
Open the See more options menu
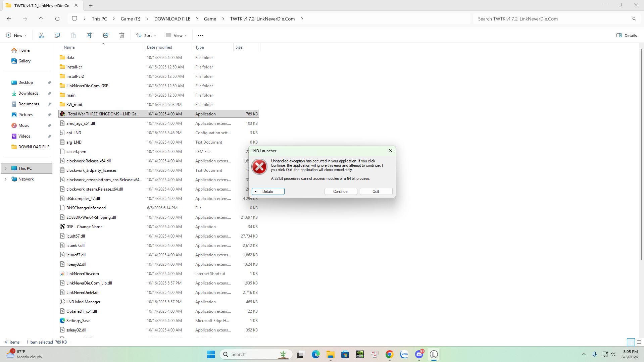point(201,35)
